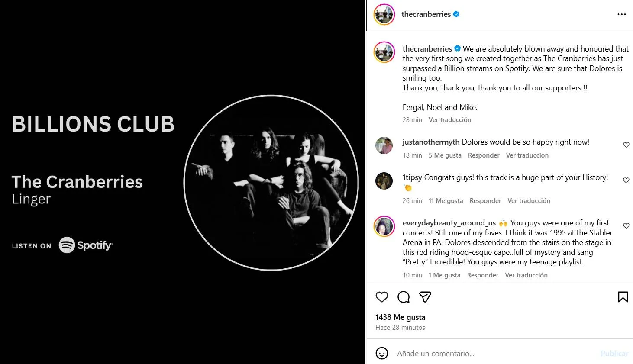This screenshot has height=364, width=633.
Task: Open everydaybeauty_around_us username link
Action: [449, 223]
